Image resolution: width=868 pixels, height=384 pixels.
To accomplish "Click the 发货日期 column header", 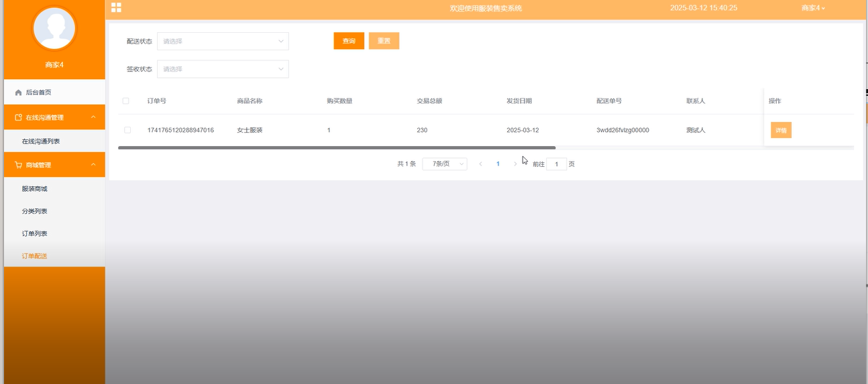I will tap(519, 101).
